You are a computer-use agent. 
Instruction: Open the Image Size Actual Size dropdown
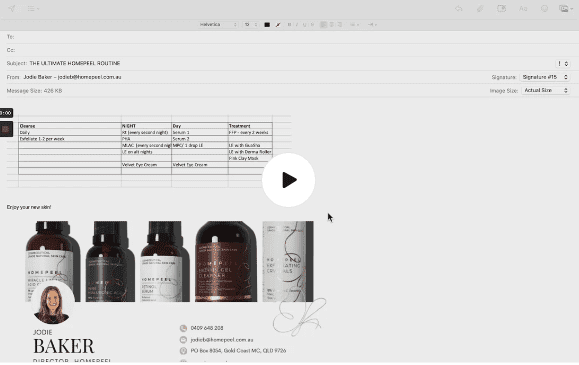(x=545, y=90)
